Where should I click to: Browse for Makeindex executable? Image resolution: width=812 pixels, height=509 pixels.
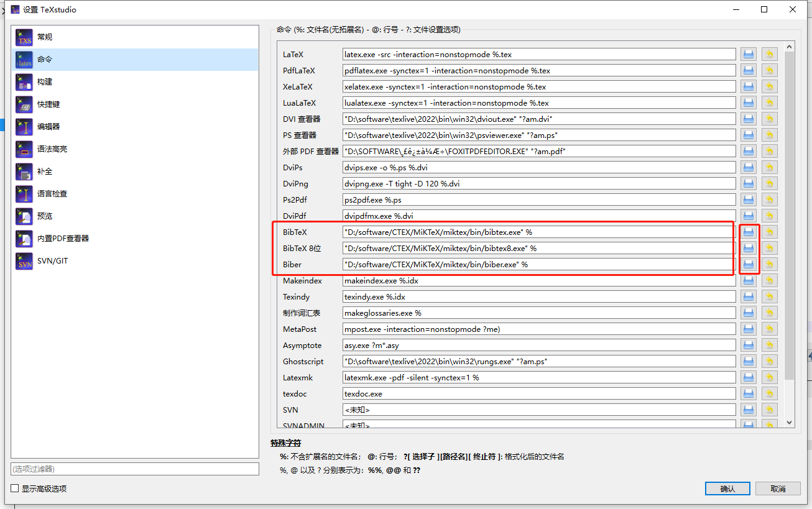(x=748, y=280)
